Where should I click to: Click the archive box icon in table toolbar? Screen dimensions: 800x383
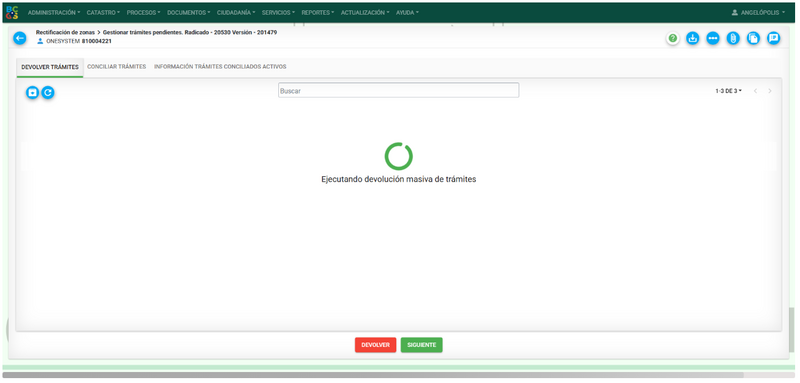tap(33, 92)
